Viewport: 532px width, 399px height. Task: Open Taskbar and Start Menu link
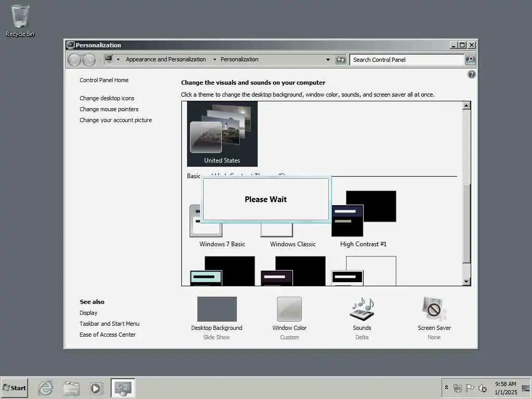[110, 324]
